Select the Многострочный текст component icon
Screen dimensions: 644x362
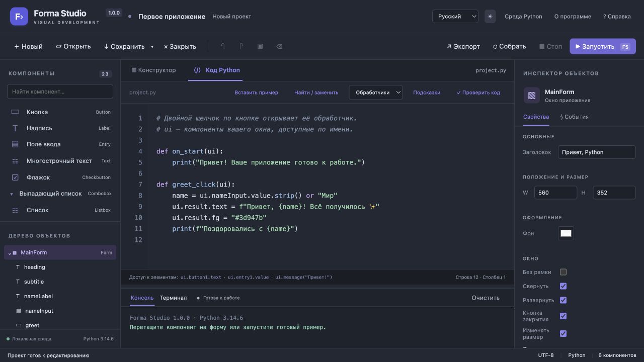click(15, 161)
